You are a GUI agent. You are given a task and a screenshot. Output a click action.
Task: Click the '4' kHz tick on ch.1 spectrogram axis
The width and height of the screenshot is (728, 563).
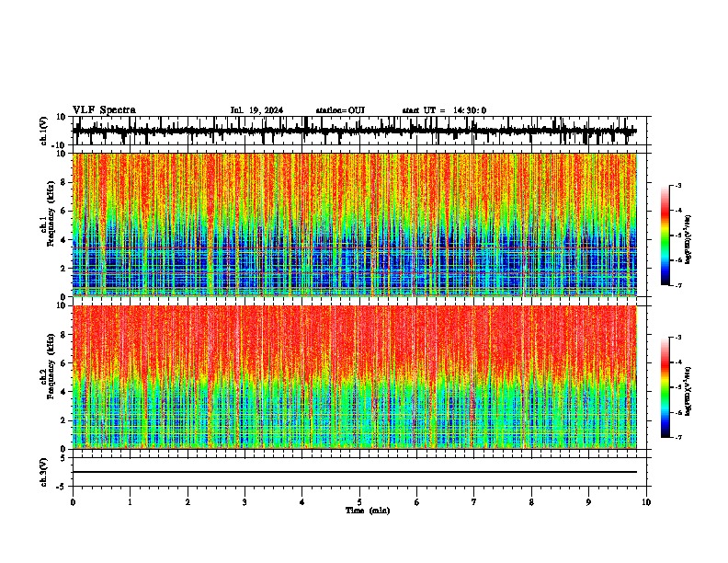click(64, 240)
